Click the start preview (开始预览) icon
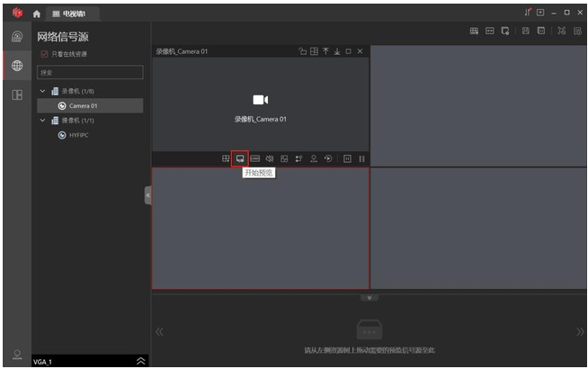This screenshot has height=369, width=588. [x=239, y=158]
